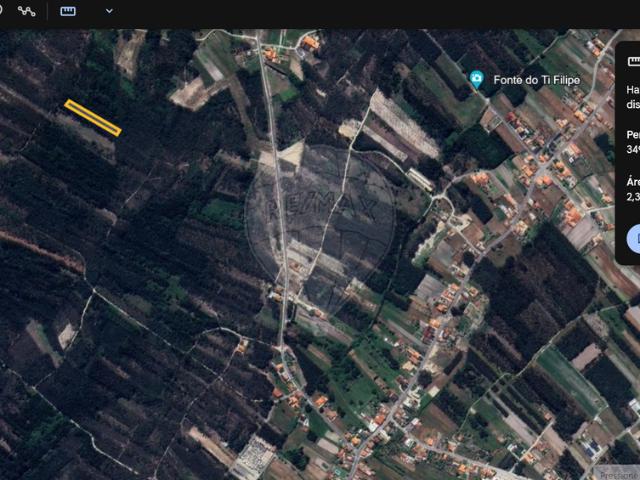Expand the toolbar dropdown chevron
The width and height of the screenshot is (640, 480).
click(x=109, y=11)
